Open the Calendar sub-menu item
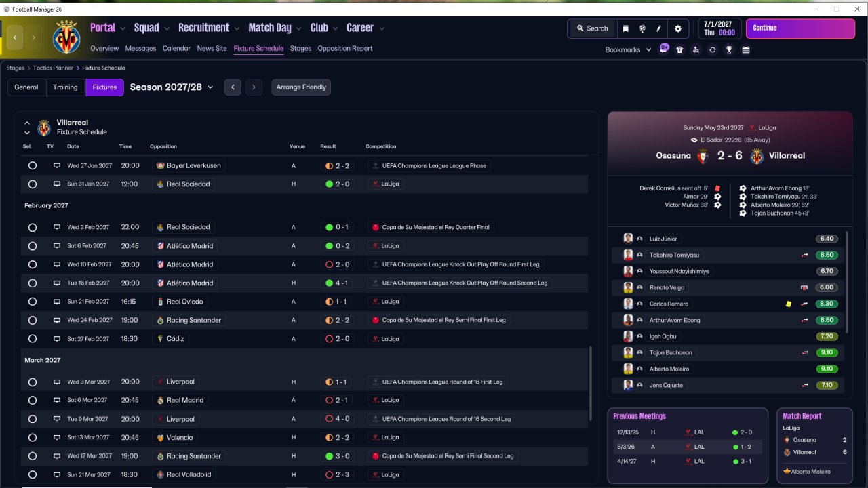The image size is (868, 488). pos(176,49)
